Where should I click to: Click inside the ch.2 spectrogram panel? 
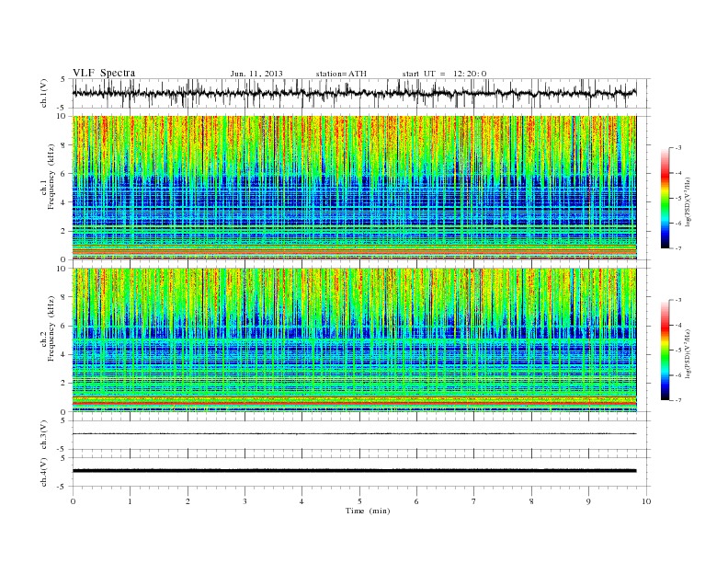tap(354, 340)
